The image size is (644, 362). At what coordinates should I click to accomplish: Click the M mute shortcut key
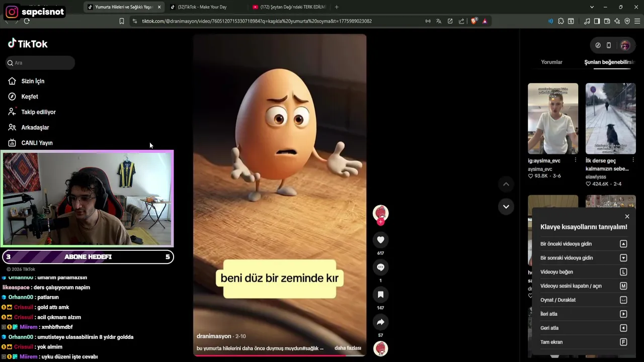(623, 286)
